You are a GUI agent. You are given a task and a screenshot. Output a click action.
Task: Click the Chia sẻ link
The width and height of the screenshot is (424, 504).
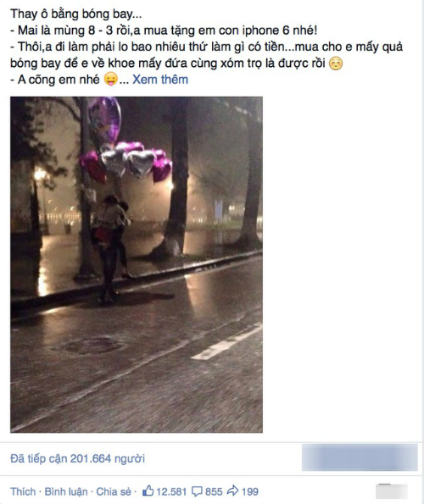(x=114, y=491)
